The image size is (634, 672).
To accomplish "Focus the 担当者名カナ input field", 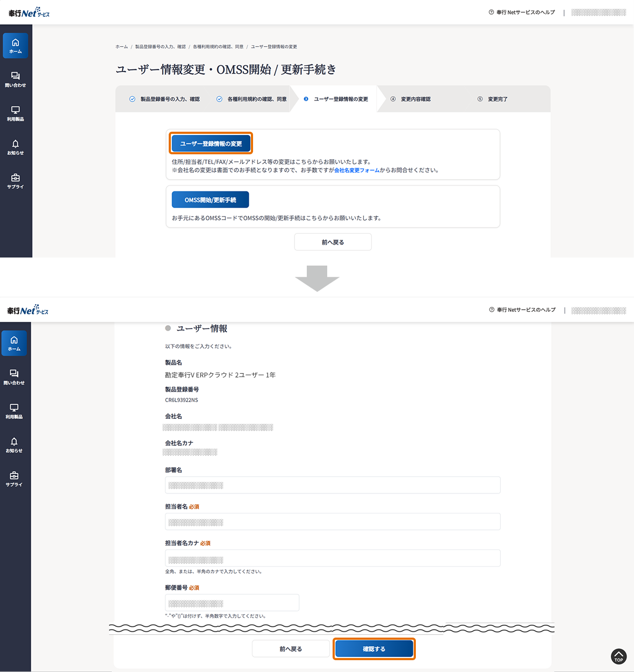I will click(333, 558).
